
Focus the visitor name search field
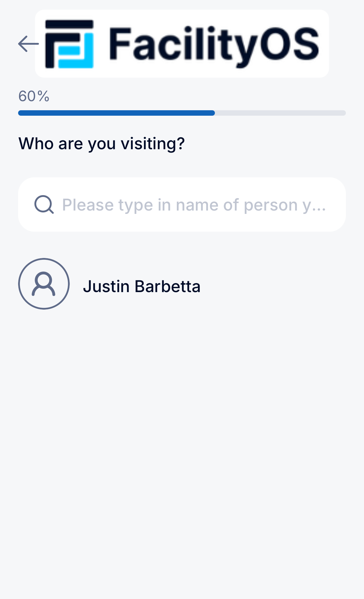(193, 204)
